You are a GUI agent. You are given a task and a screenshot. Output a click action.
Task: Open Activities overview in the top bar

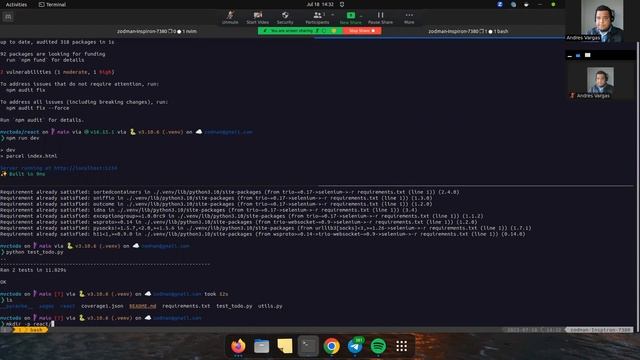[16, 4]
